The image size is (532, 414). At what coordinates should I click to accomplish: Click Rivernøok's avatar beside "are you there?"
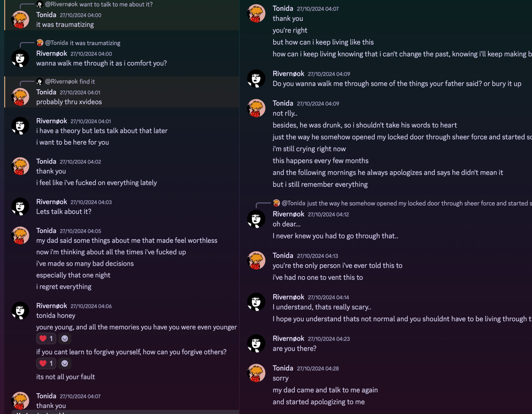256,343
